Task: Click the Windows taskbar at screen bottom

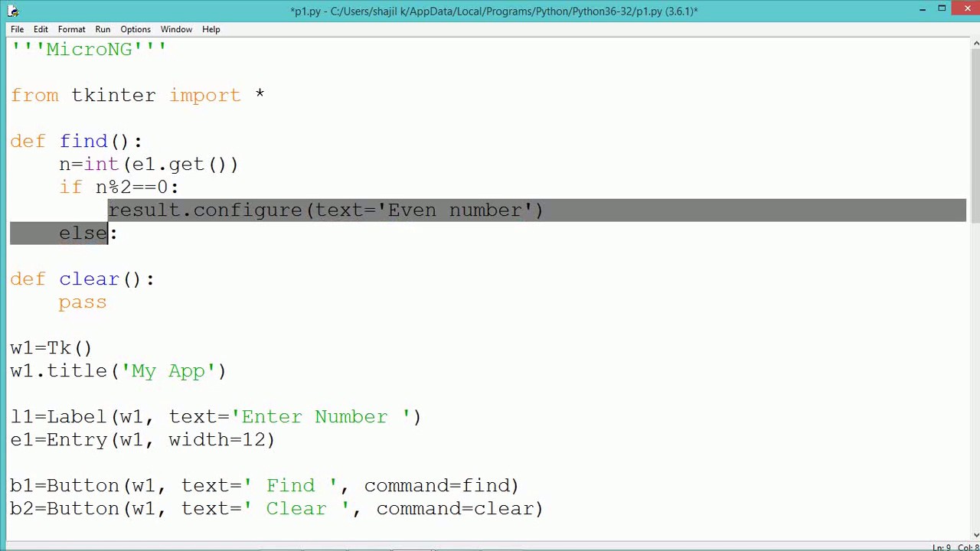Action: click(x=490, y=549)
